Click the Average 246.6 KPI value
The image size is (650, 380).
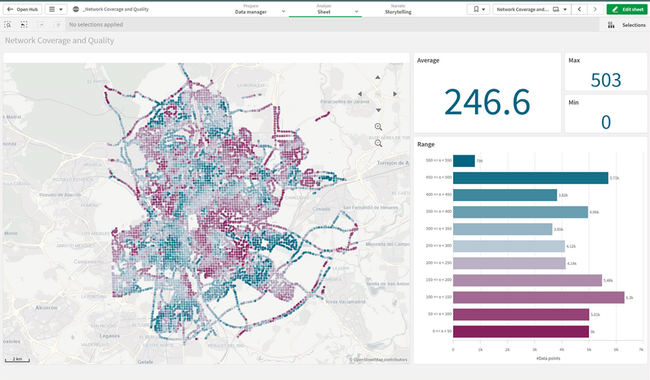coord(487,102)
